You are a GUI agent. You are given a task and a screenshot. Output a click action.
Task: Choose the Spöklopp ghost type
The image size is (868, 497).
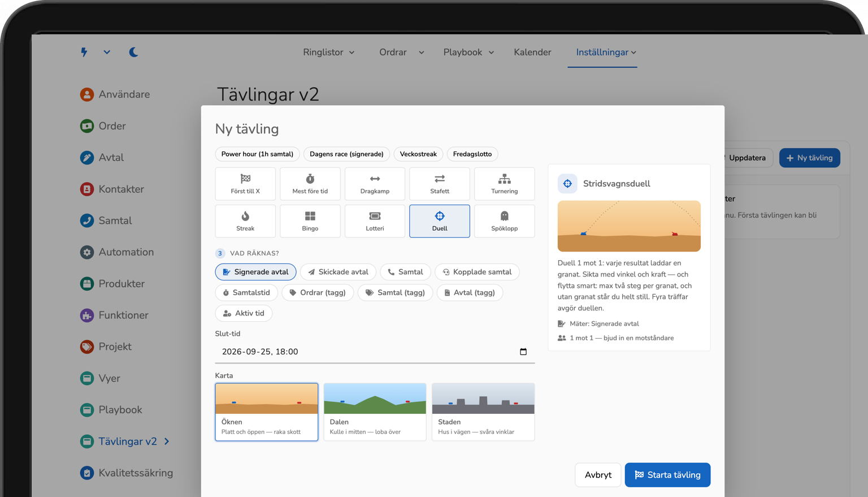pyautogui.click(x=505, y=221)
